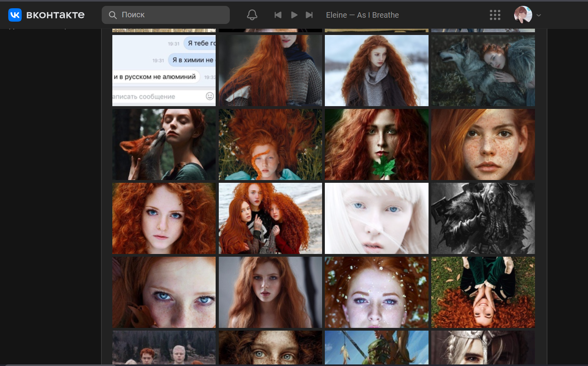The image size is (588, 366).
Task: Click the profile avatar picture
Action: (523, 15)
